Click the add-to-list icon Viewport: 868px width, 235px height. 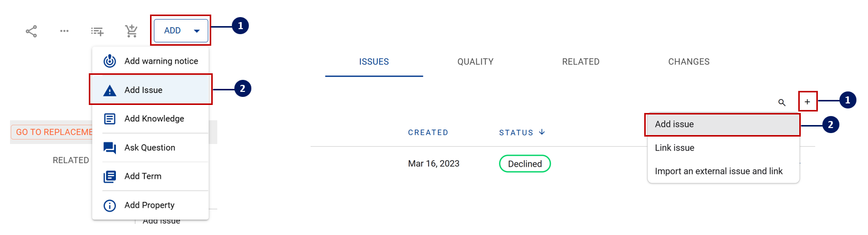[x=97, y=32]
